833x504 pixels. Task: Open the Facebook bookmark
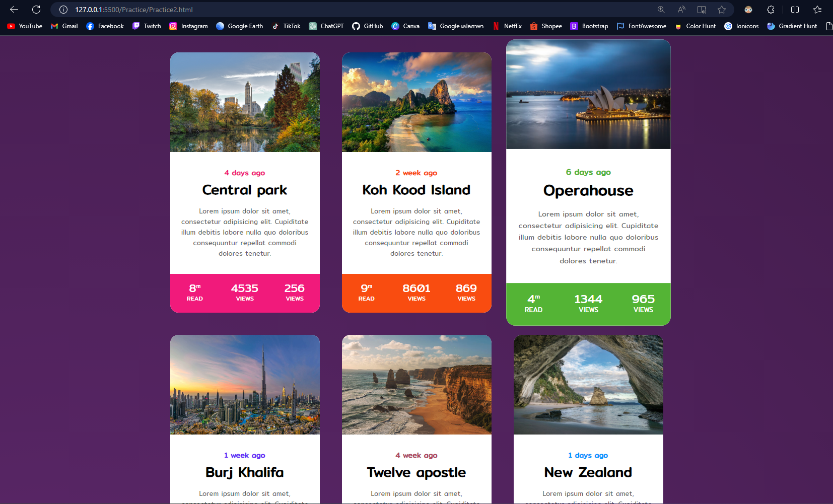pyautogui.click(x=105, y=26)
